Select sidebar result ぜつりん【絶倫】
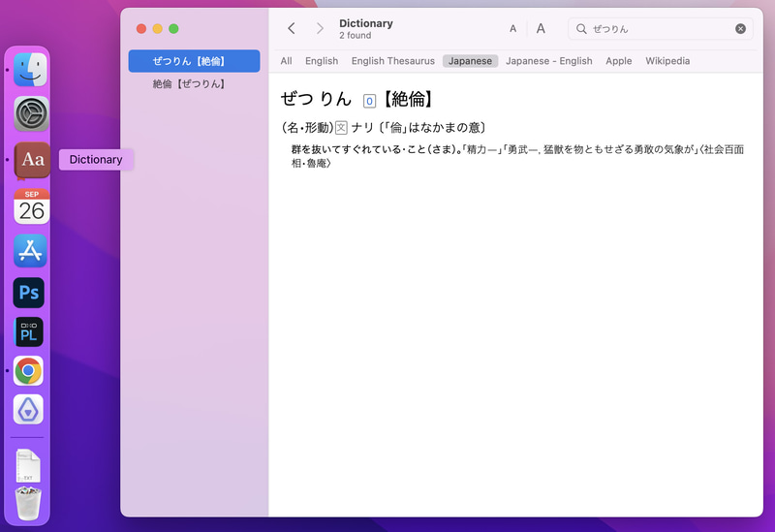This screenshot has height=532, width=775. [x=195, y=61]
